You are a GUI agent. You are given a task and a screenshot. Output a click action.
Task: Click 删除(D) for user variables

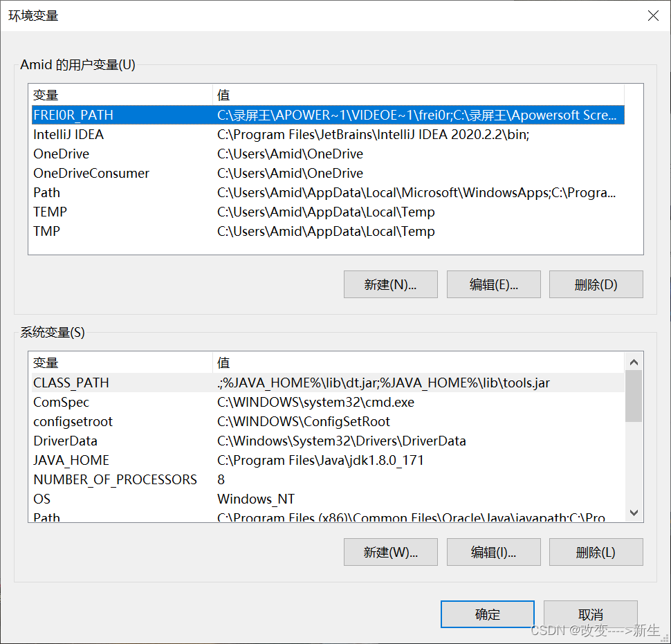(596, 284)
